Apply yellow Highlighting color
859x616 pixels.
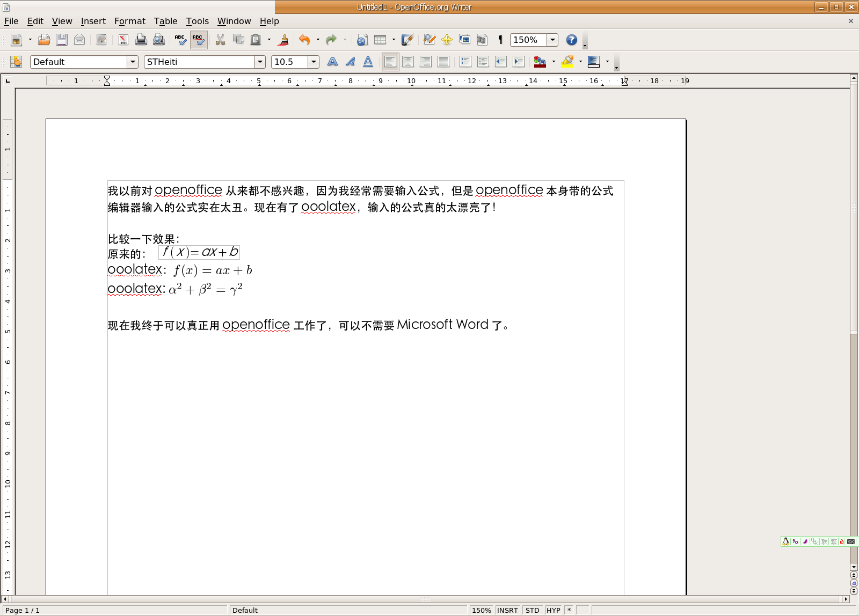pyautogui.click(x=567, y=62)
